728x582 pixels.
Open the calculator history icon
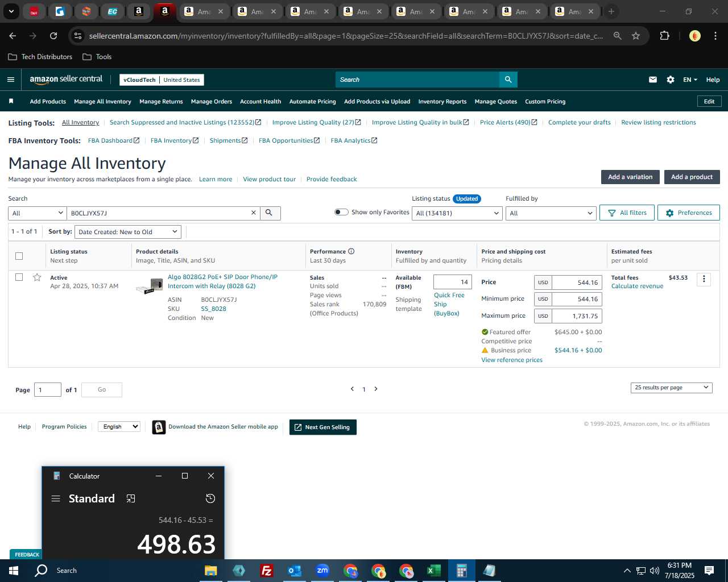[210, 498]
